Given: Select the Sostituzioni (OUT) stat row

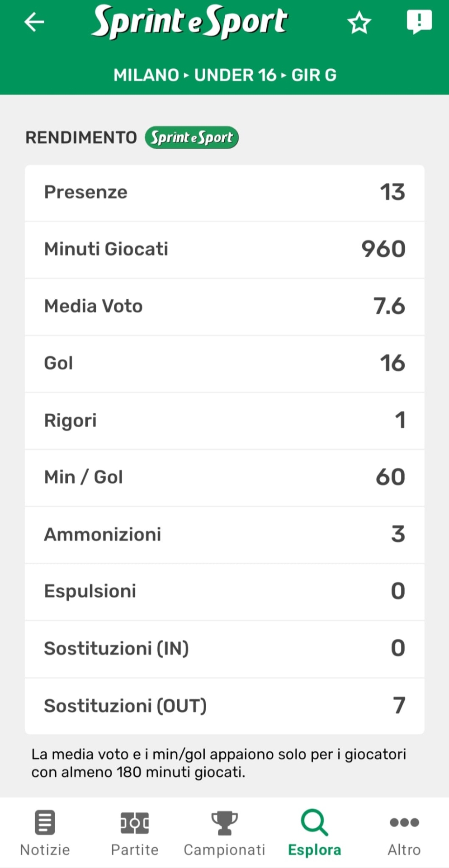Looking at the screenshot, I should pyautogui.click(x=224, y=706).
